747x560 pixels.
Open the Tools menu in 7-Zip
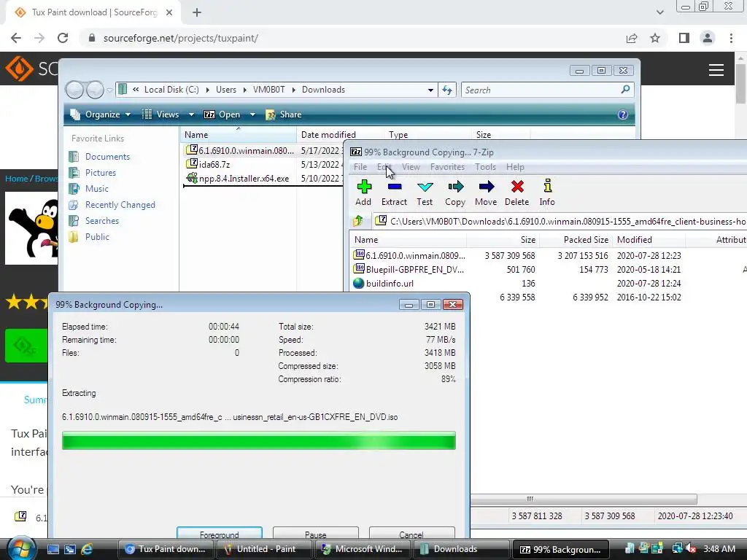[485, 167]
